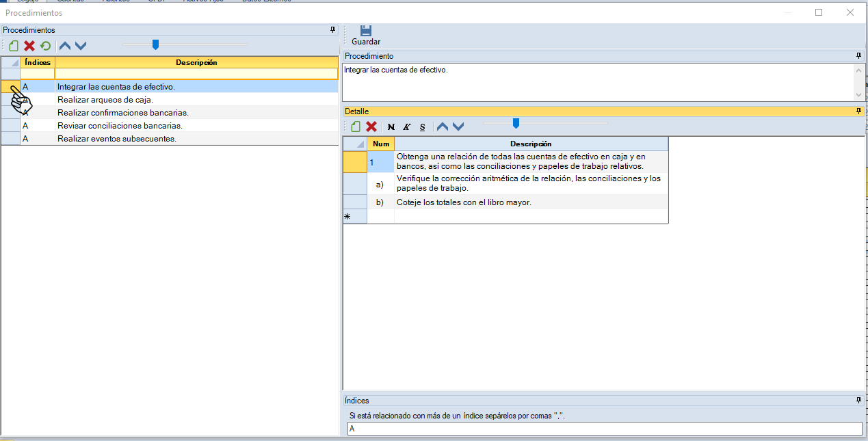Pin the Índices panel
The height and width of the screenshot is (441, 868).
tap(858, 401)
